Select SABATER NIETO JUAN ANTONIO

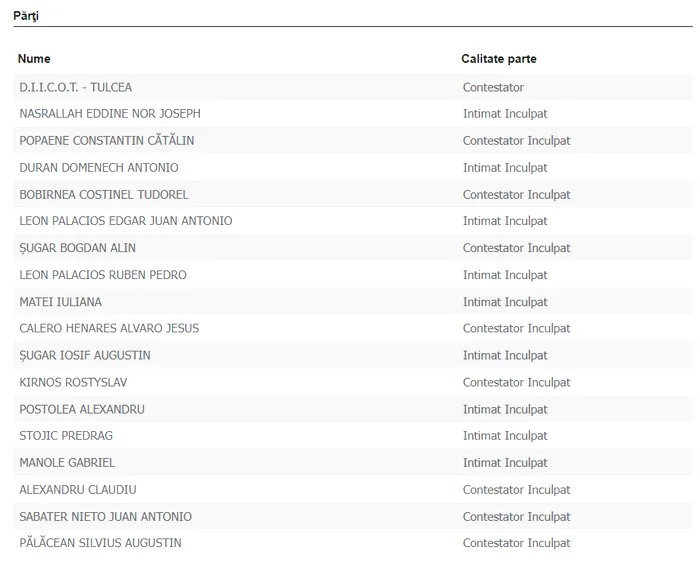(105, 517)
